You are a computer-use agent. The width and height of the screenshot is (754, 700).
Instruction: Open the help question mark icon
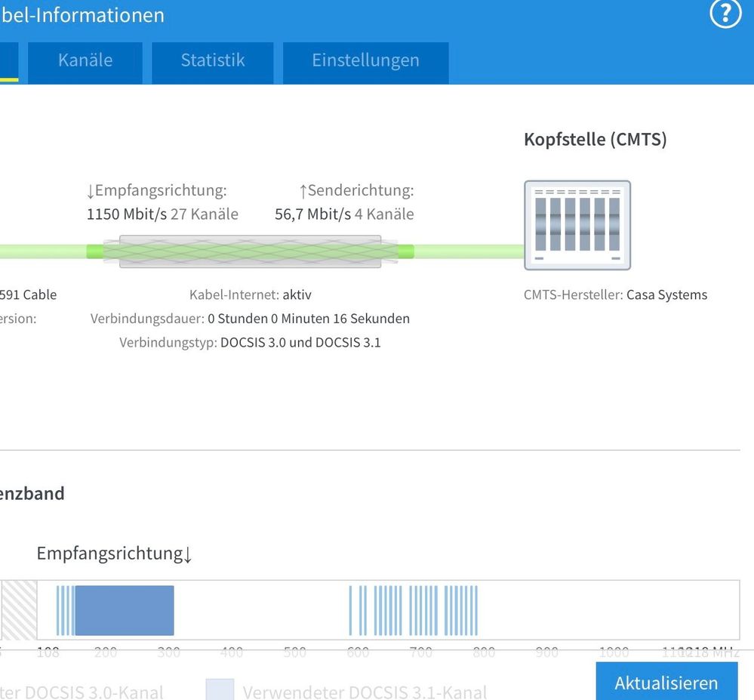point(725,14)
